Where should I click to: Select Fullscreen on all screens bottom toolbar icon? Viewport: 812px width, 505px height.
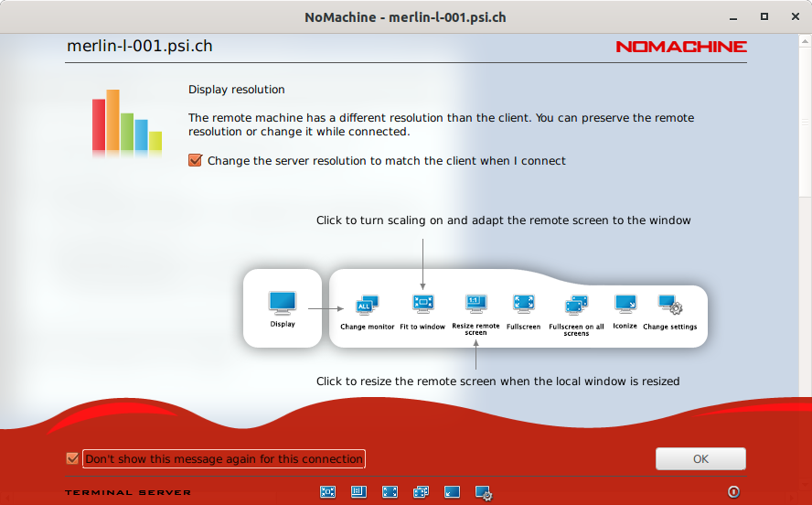click(421, 492)
